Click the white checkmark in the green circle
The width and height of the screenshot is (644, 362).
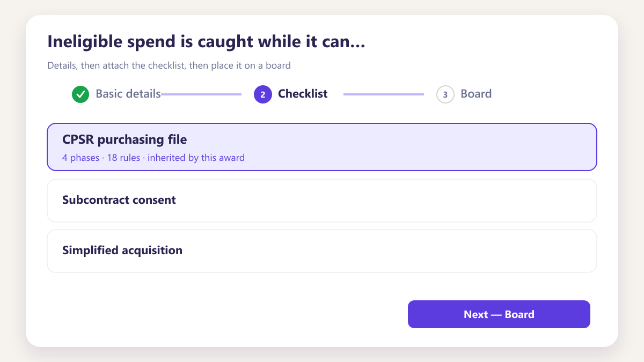pos(80,94)
